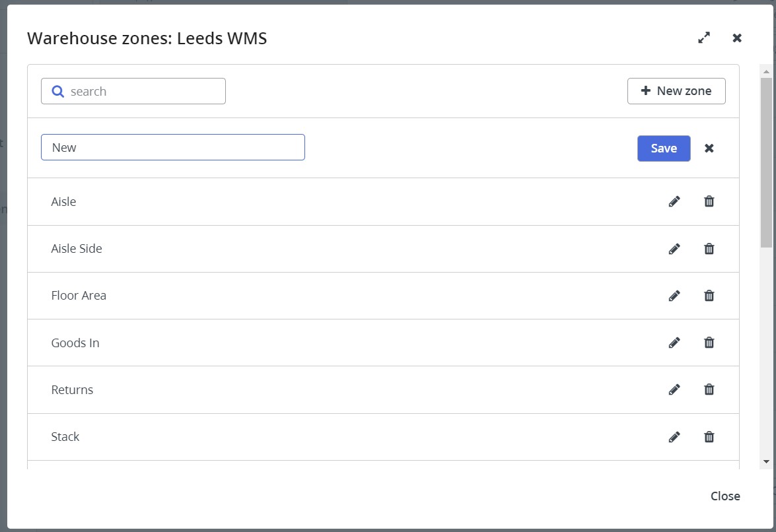Image resolution: width=776 pixels, height=532 pixels.
Task: Edit the Aisle zone with pencil icon
Action: click(x=674, y=201)
